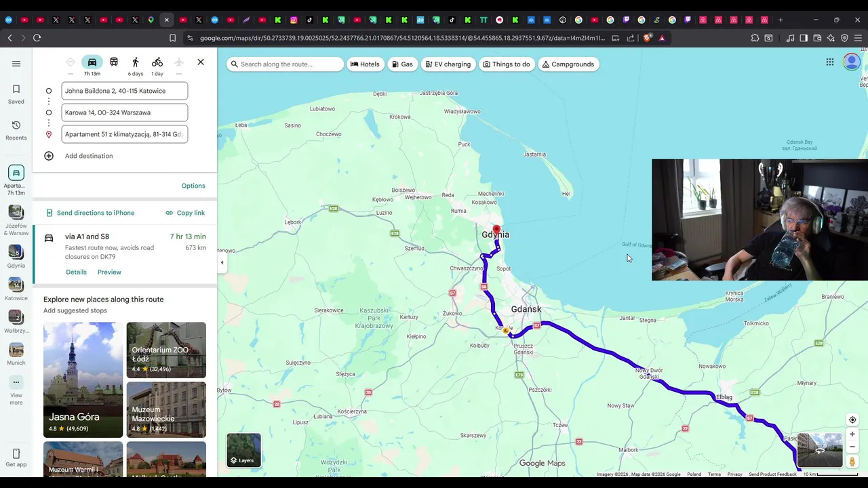Image resolution: width=868 pixels, height=488 pixels.
Task: Filter by Gas stations
Action: (402, 64)
